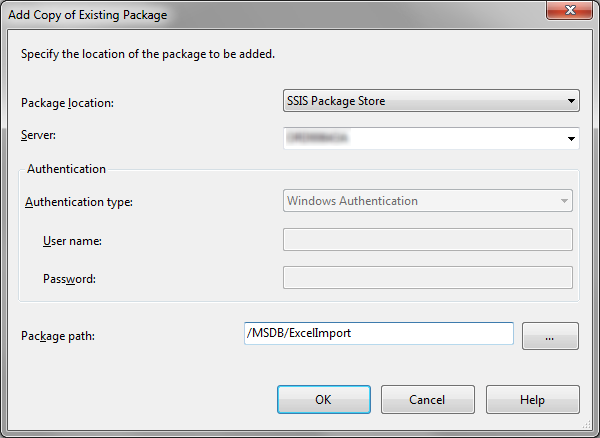Open the Windows Authentication type dropdown
The image size is (600, 438).
[x=428, y=201]
